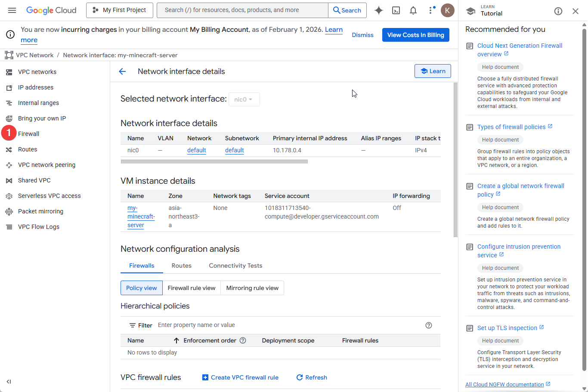Open the nic0 network interface dropdown
This screenshot has height=392, width=588.
coord(244,99)
